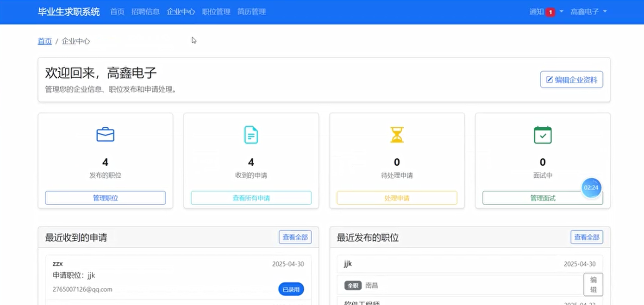Open 简历管理 from the navigation bar
This screenshot has height=305, width=644.
[251, 12]
